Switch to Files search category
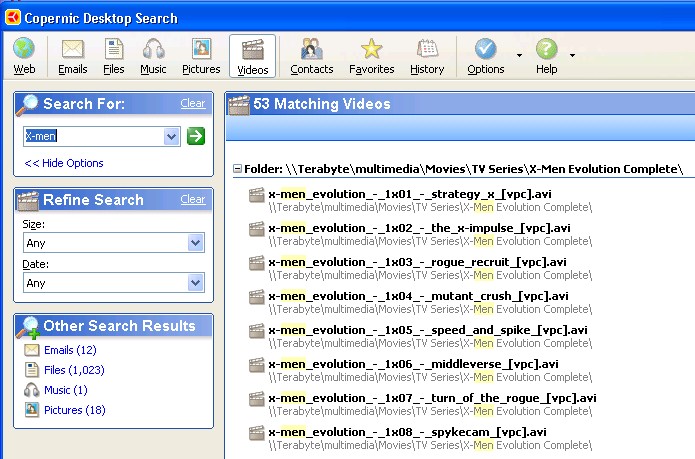Image resolution: width=695 pixels, height=459 pixels. [114, 56]
